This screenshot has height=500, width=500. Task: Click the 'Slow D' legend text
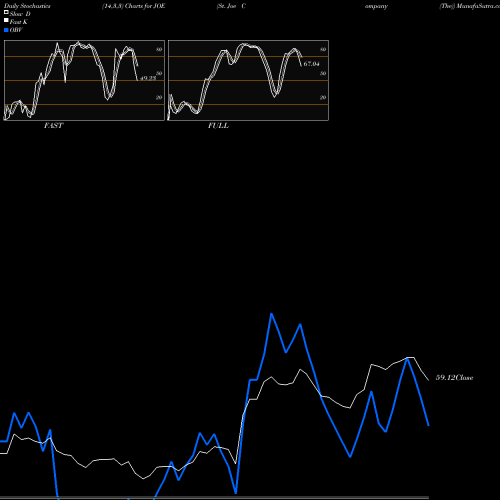click(20, 14)
